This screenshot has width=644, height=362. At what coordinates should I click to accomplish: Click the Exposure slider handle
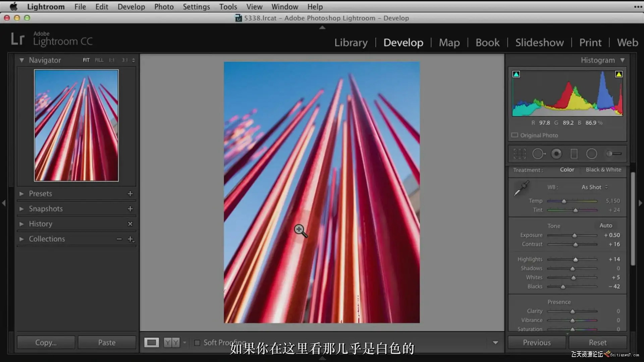575,236
